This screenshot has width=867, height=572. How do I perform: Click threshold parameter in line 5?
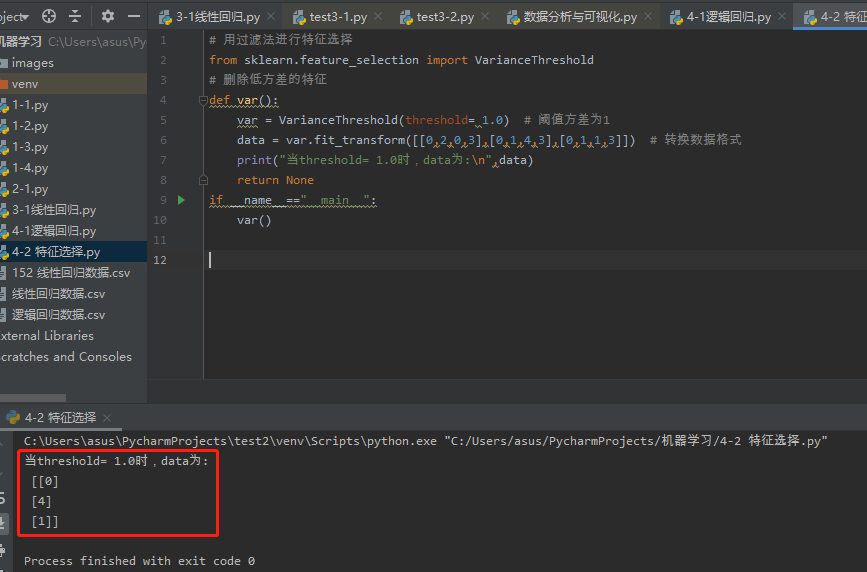(437, 120)
